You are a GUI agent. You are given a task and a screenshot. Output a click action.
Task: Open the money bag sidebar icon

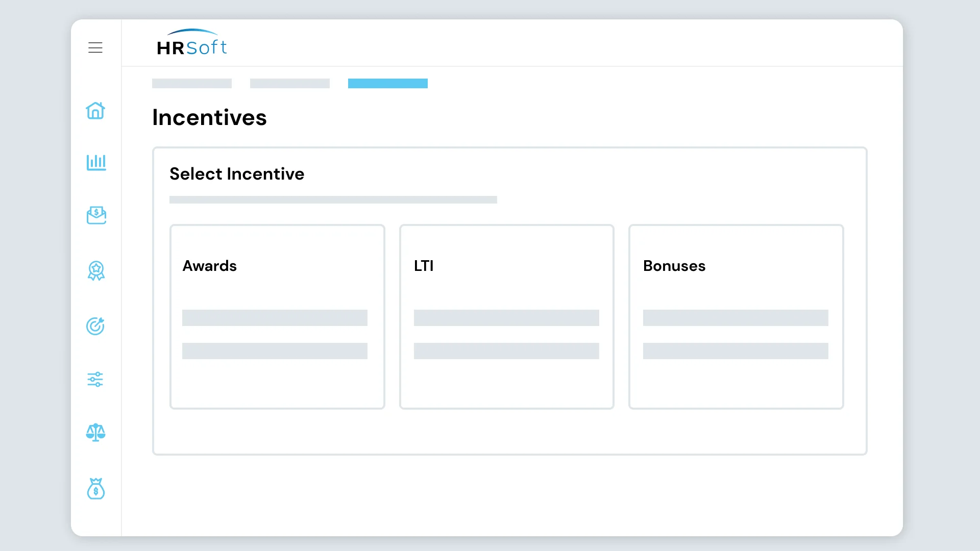(95, 489)
